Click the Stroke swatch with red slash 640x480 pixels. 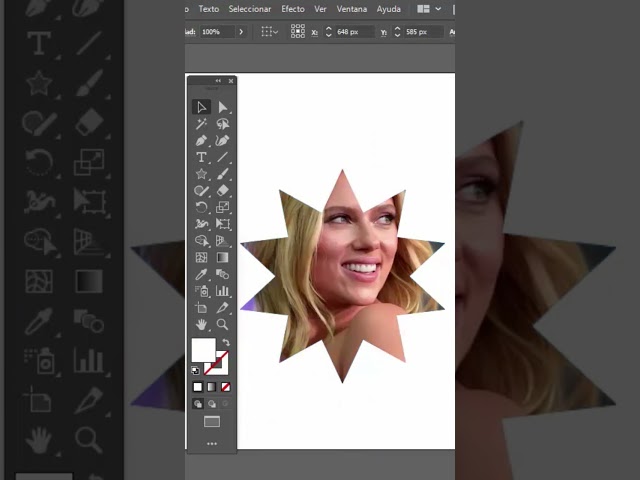tap(220, 366)
